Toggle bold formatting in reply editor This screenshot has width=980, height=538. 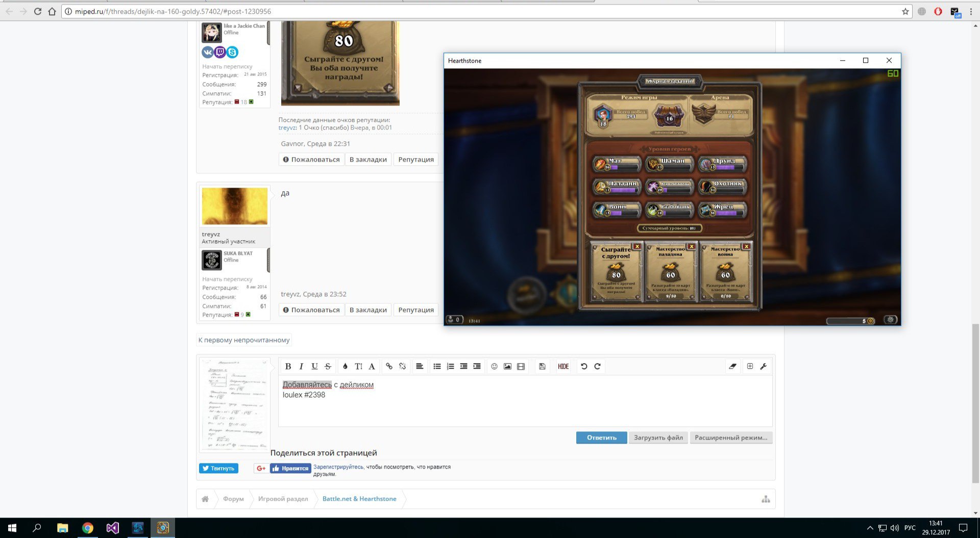click(x=288, y=366)
